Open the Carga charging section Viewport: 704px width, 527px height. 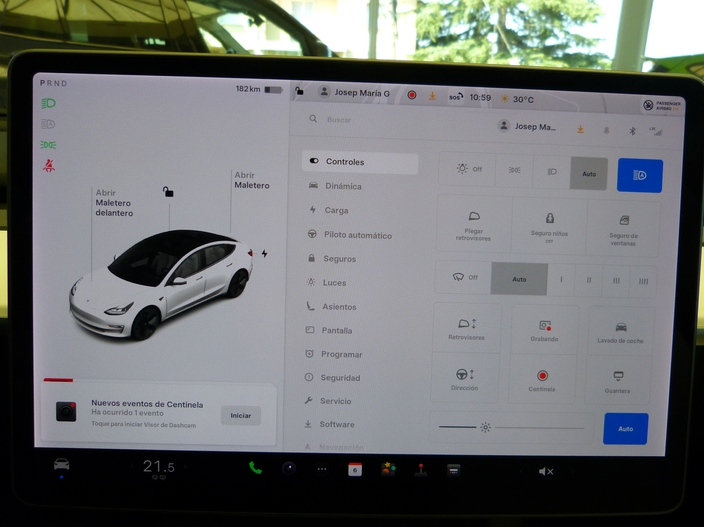click(329, 210)
